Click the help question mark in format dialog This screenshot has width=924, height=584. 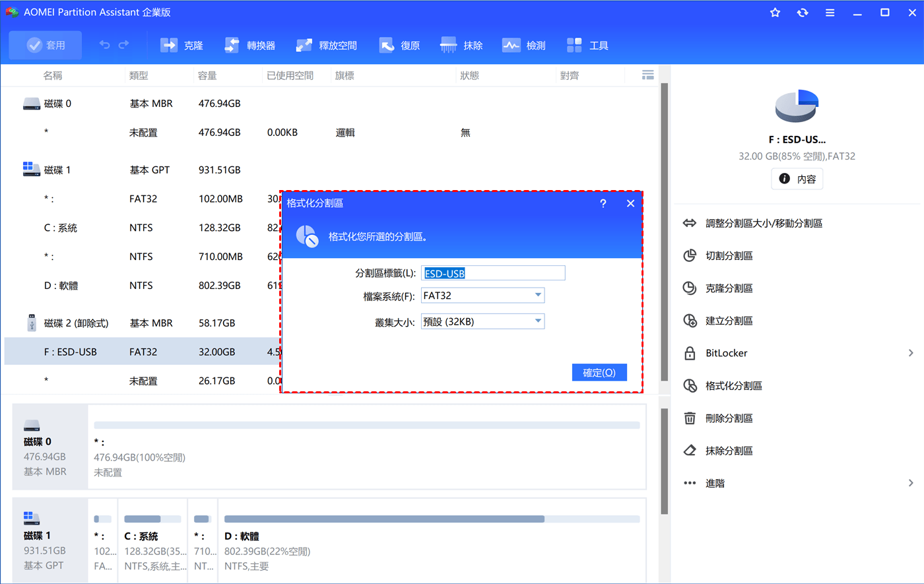click(x=603, y=203)
